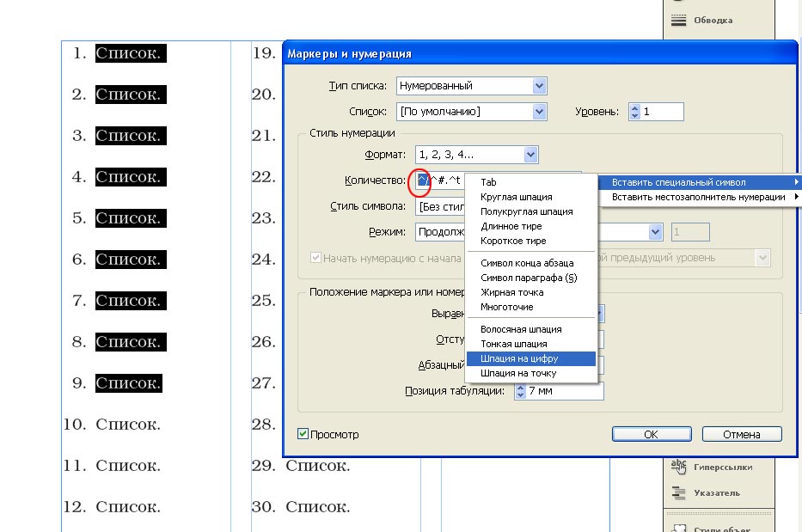The width and height of the screenshot is (802, 532).
Task: Click list item 12 Список. in document
Action: [127, 506]
